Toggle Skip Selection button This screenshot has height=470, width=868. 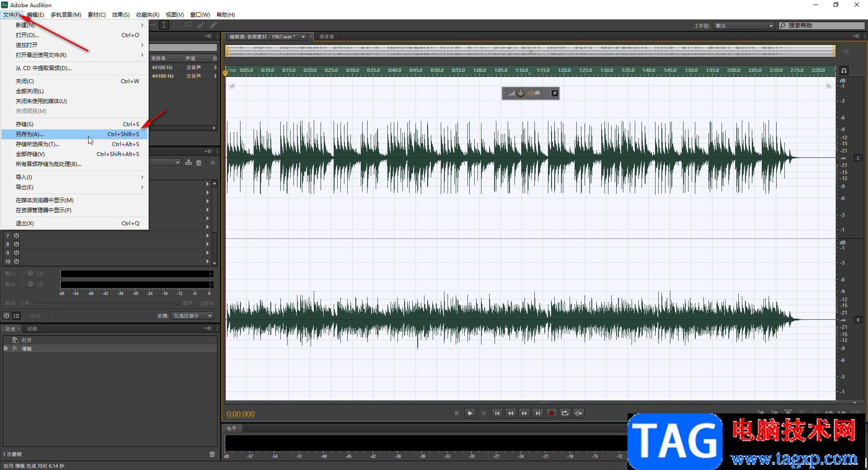tap(579, 413)
